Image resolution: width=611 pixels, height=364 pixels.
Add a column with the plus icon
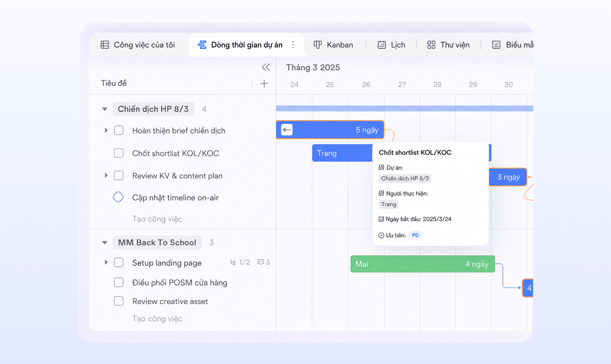(264, 84)
